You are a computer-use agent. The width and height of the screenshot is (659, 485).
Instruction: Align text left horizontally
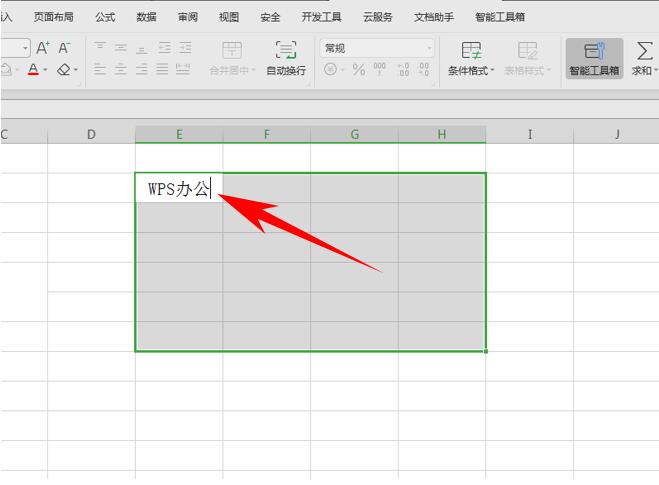coord(100,69)
